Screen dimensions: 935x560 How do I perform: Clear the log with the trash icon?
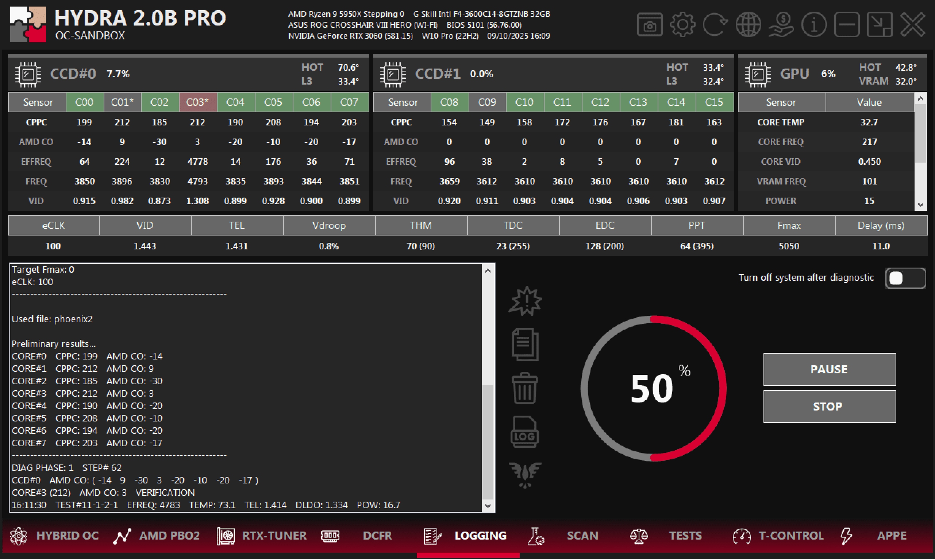[524, 388]
